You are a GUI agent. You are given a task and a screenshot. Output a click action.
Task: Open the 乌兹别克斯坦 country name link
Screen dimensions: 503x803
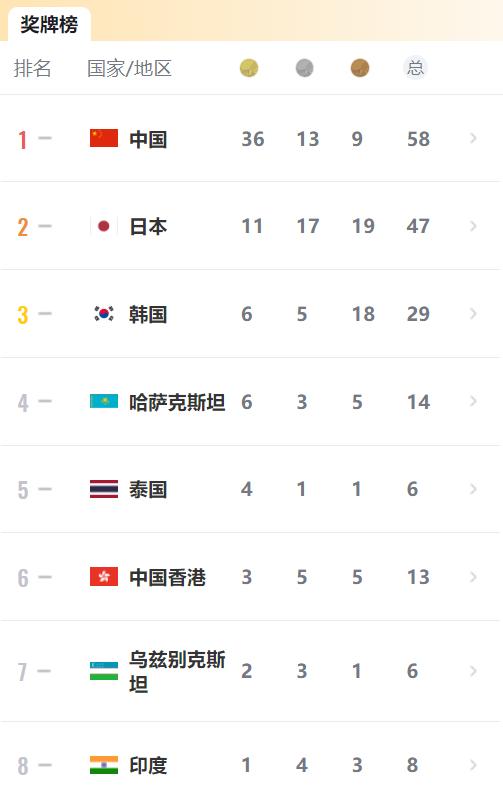(177, 671)
